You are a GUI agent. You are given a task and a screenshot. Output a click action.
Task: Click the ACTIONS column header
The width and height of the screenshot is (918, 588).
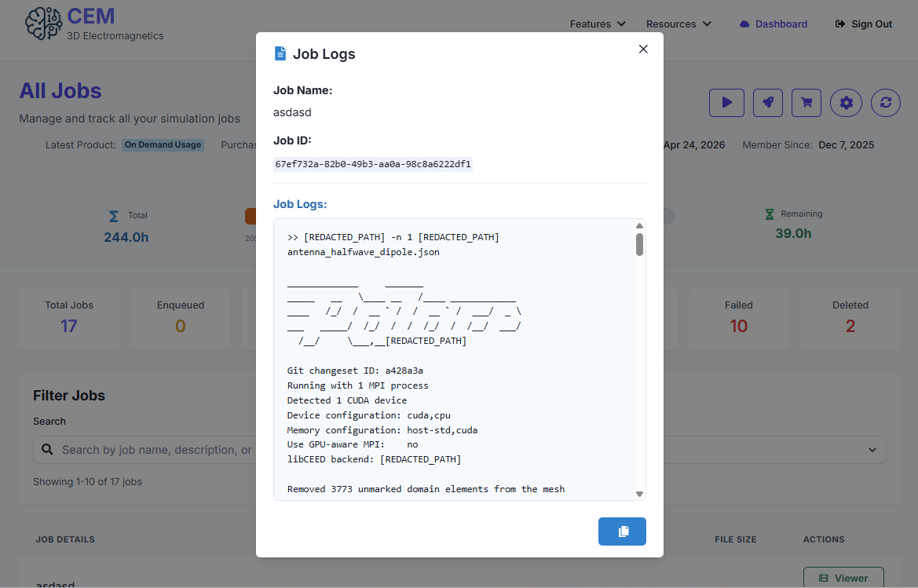pos(824,539)
